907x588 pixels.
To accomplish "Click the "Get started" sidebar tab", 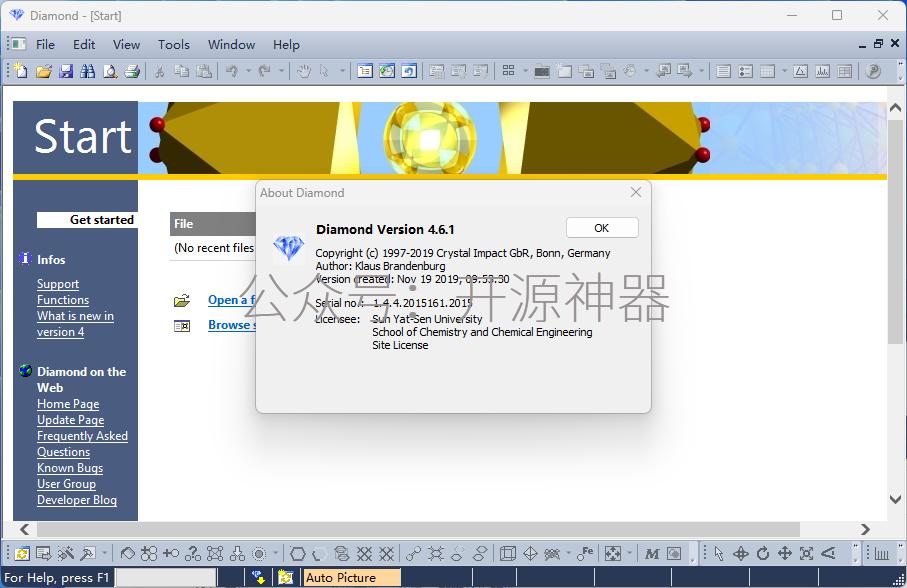I will (x=87, y=220).
